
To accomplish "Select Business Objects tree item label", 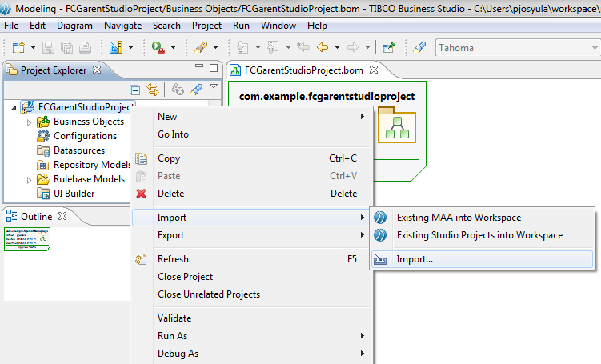I will (89, 122).
